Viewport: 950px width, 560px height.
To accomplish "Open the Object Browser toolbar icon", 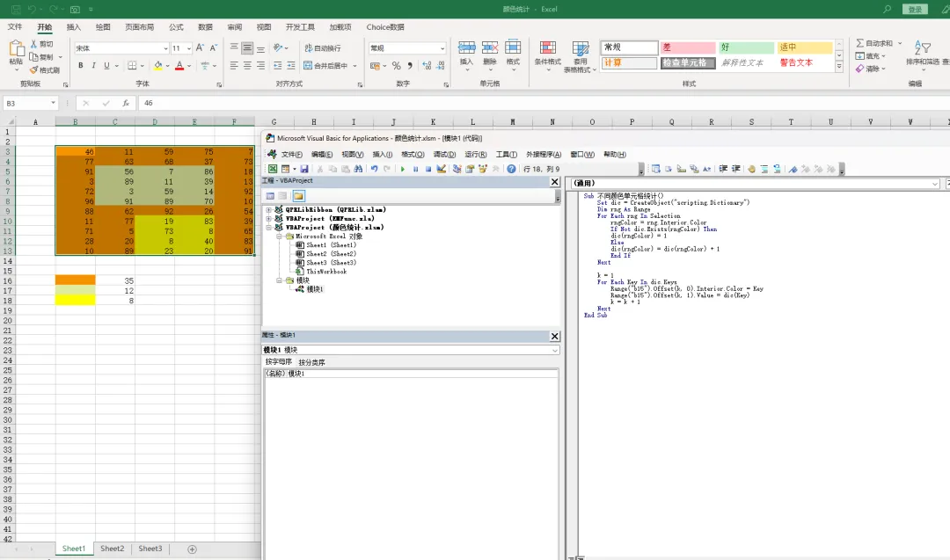I will 483,169.
